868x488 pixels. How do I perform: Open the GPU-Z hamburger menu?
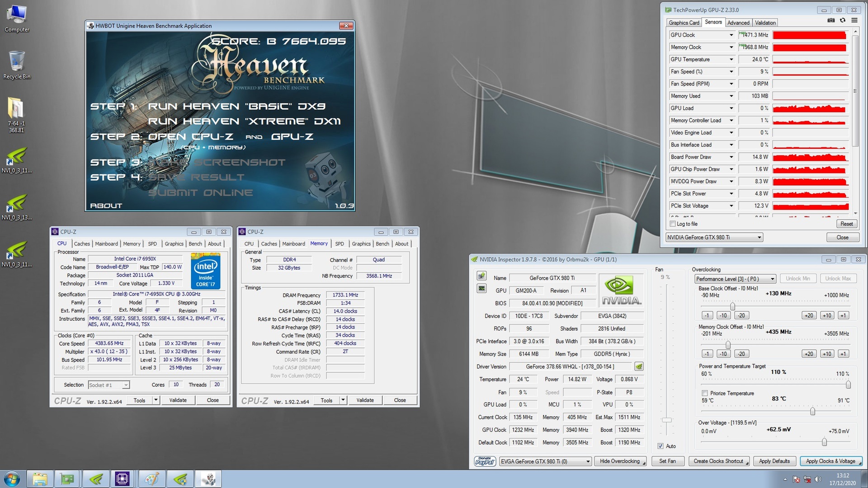[854, 20]
